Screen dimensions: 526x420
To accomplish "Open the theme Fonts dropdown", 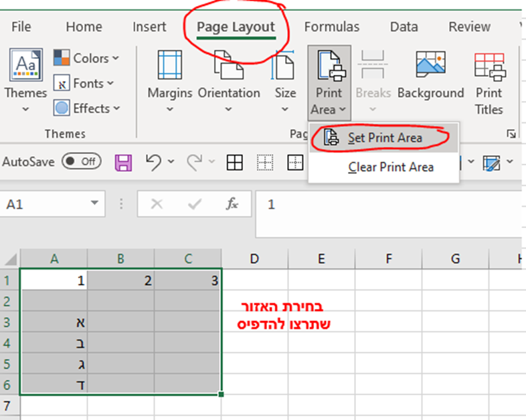I will [x=84, y=84].
